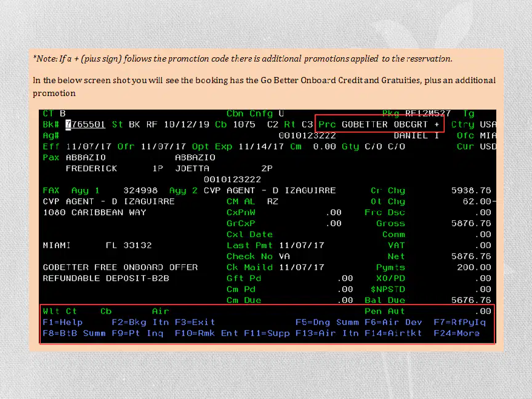
Task: Select Ot Chg amount 62.00-
Action: pyautogui.click(x=479, y=201)
